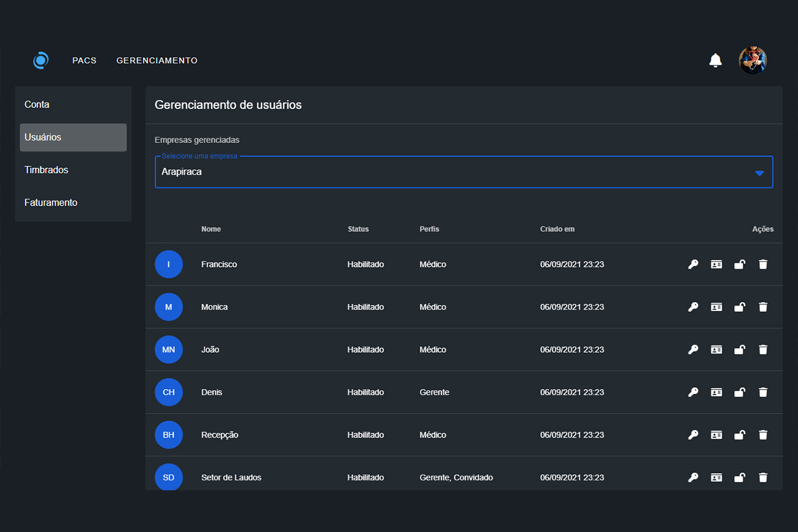Click the key icon for Monica
798x532 pixels.
pos(693,307)
